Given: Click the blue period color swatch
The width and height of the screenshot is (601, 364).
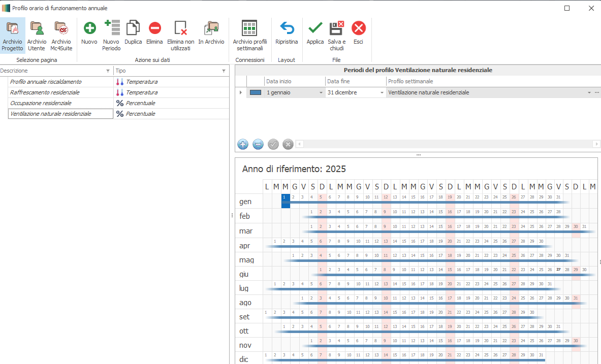Looking at the screenshot, I should click(256, 93).
